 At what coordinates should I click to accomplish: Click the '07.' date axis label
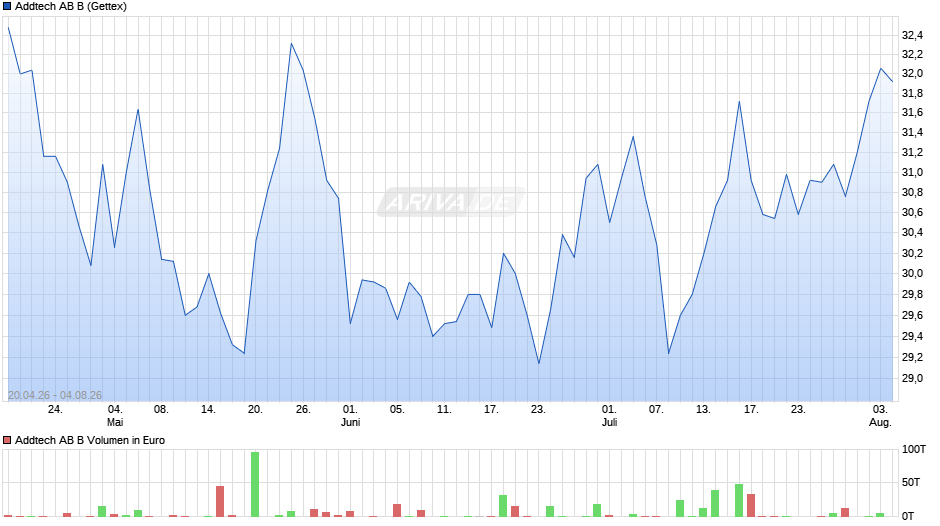click(656, 410)
